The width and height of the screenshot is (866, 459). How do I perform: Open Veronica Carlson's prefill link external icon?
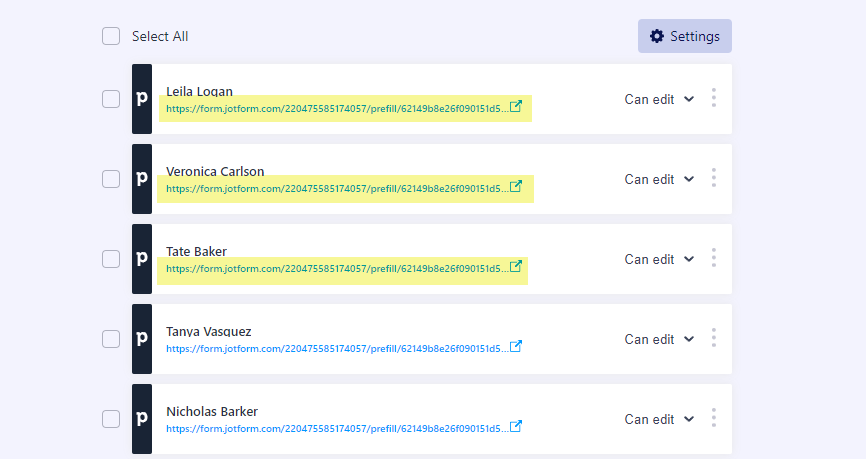[516, 187]
